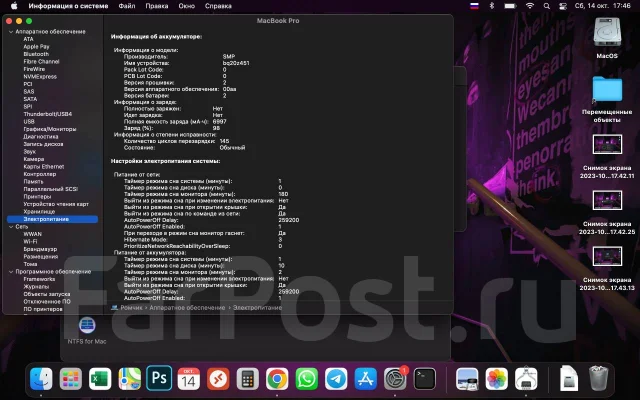
Task: Select Хранилище in the sidebar
Action: (39, 211)
